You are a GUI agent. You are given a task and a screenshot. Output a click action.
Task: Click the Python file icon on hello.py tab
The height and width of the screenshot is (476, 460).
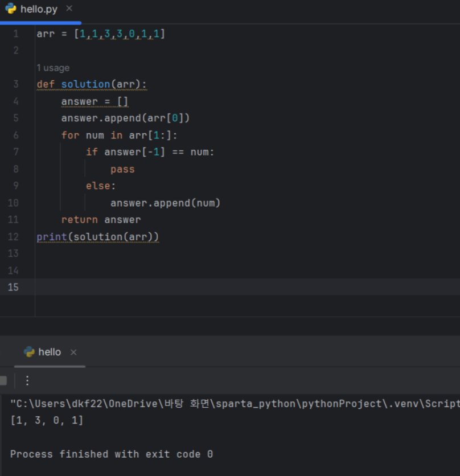(x=11, y=9)
